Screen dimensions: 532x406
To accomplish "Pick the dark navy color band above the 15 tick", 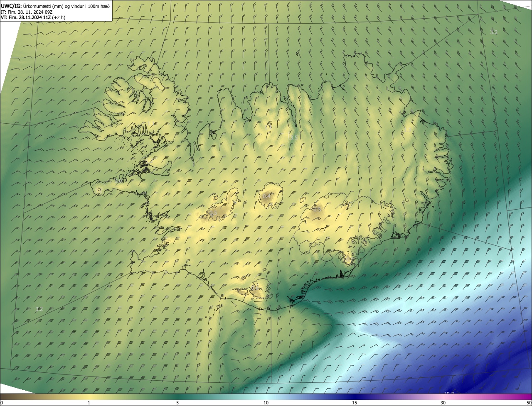I will (355, 396).
